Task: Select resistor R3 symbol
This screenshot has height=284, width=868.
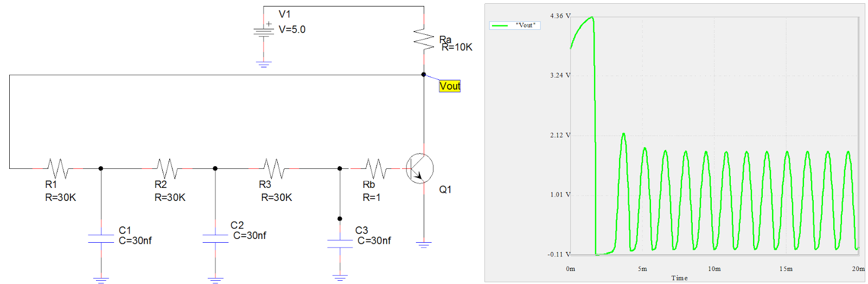Action: 274,168
